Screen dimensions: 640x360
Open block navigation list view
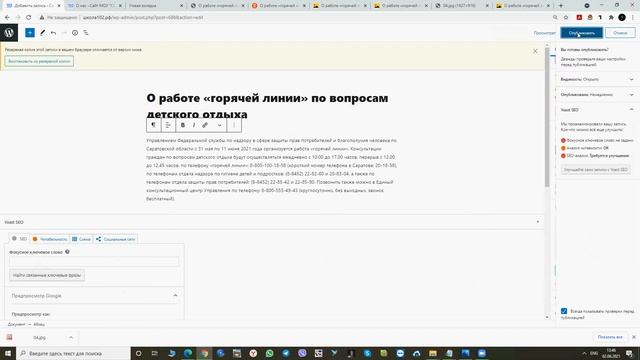[86, 33]
